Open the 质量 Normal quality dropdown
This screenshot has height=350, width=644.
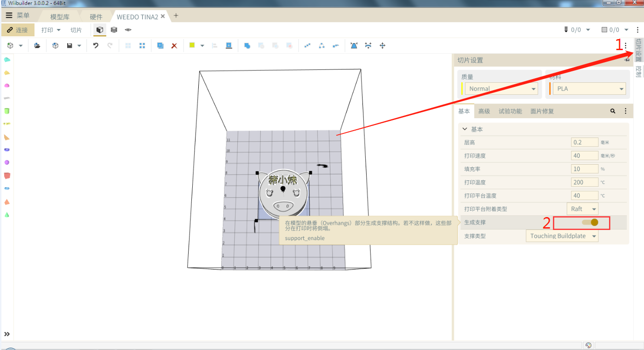click(x=501, y=89)
